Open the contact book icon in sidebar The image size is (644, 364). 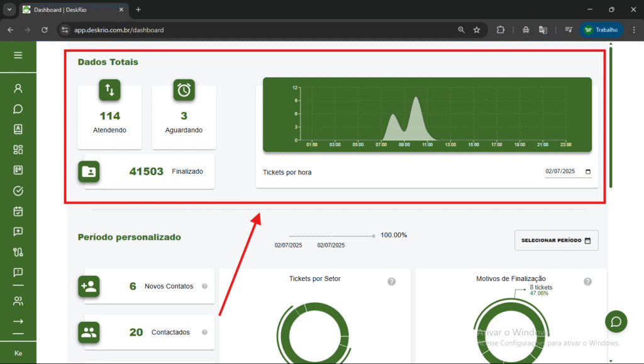point(18,129)
